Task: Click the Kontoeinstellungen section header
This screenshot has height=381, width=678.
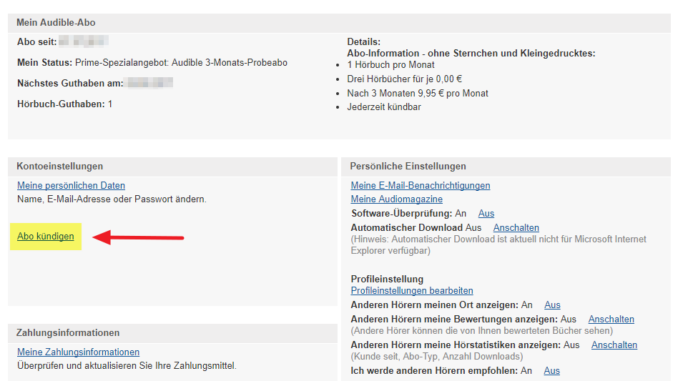Action: pyautogui.click(x=60, y=166)
